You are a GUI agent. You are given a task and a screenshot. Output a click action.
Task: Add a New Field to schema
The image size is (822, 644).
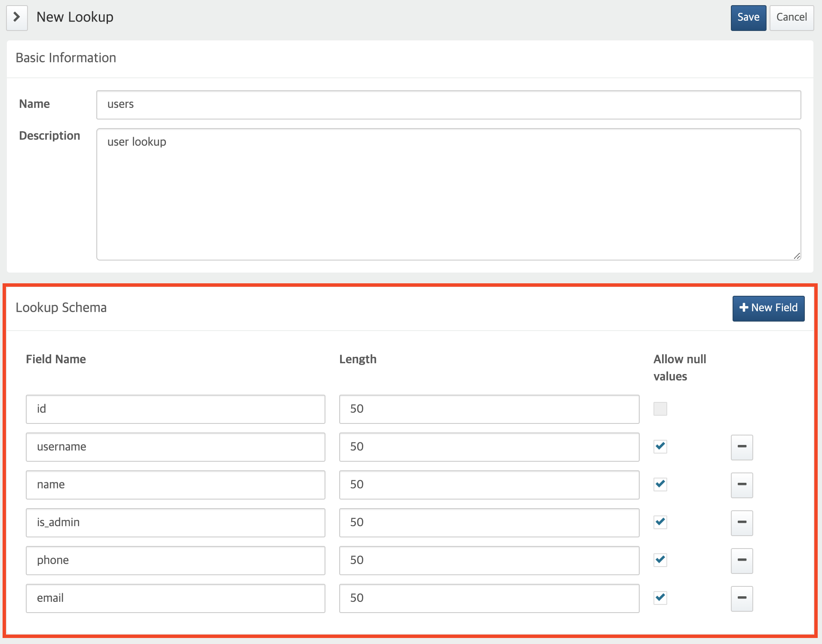768,308
